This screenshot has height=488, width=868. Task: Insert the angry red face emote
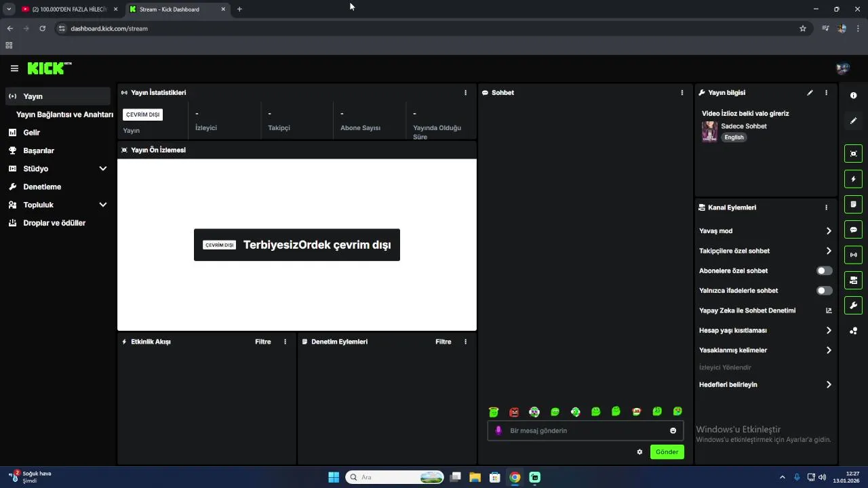(x=514, y=411)
